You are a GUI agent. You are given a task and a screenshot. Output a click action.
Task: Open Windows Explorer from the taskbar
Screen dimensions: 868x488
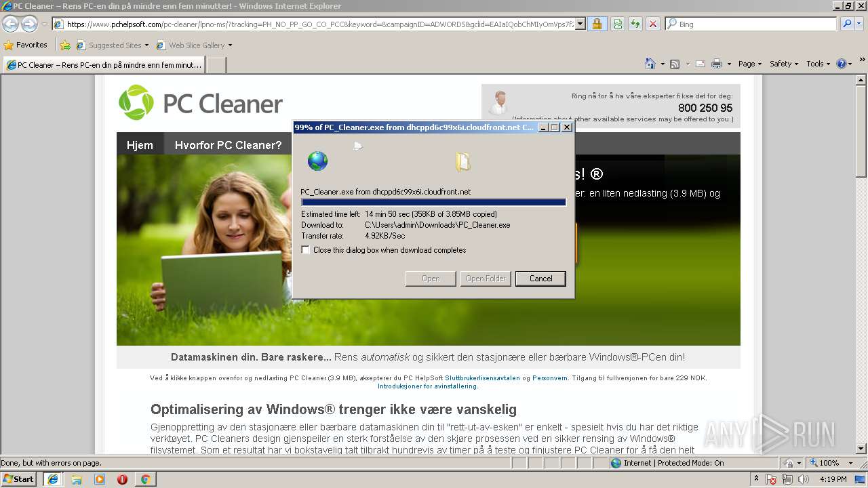(x=77, y=479)
